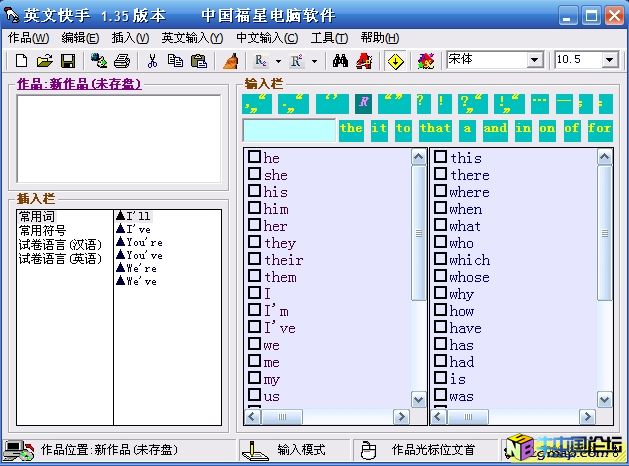Click the R symbol button in input bar
The width and height of the screenshot is (629, 466).
click(363, 103)
